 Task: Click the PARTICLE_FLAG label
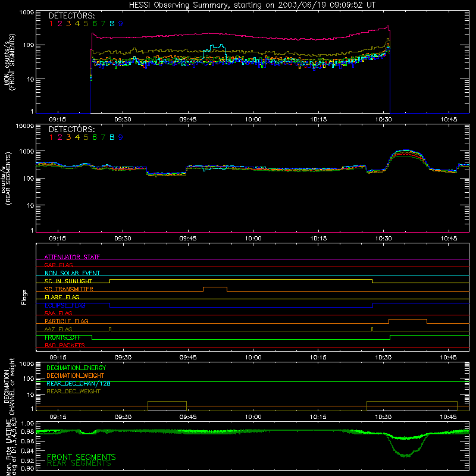pyautogui.click(x=67, y=321)
